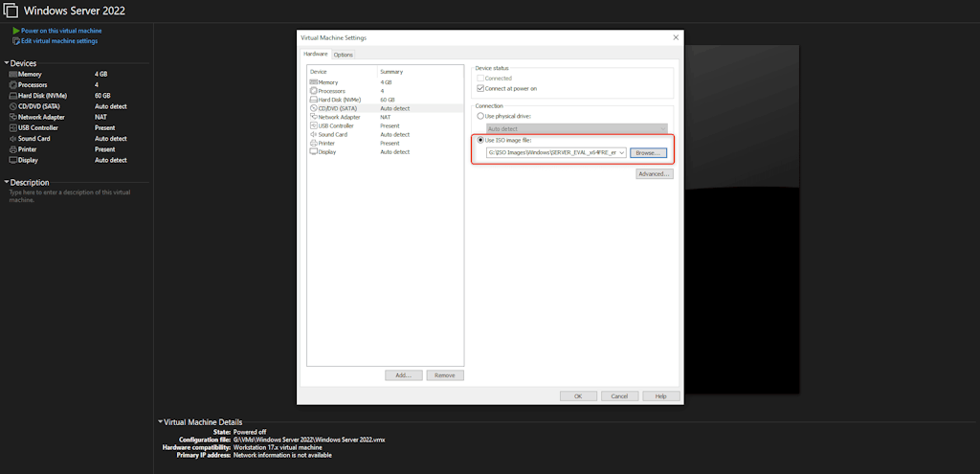Click 'Auto detect' summary for Sound Card in settings
The height and width of the screenshot is (474, 980).
pyautogui.click(x=395, y=134)
